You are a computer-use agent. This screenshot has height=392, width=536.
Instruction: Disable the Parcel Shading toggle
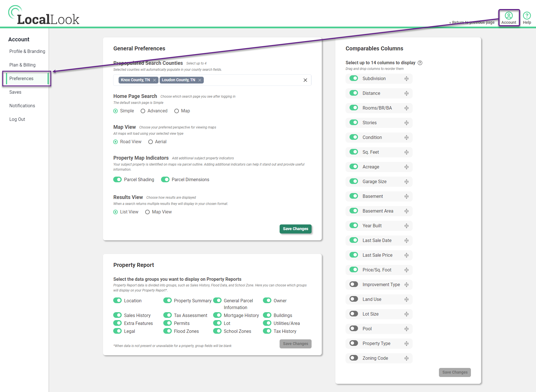(x=117, y=179)
